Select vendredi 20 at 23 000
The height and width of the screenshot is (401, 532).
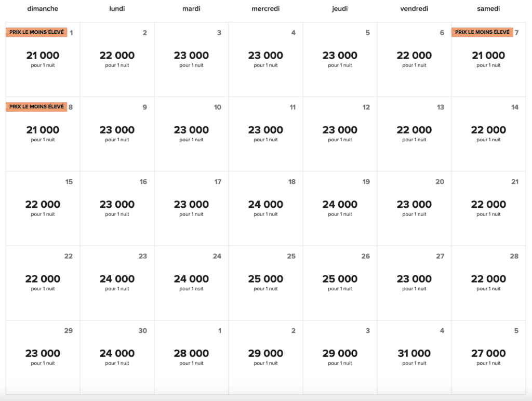[414, 208]
